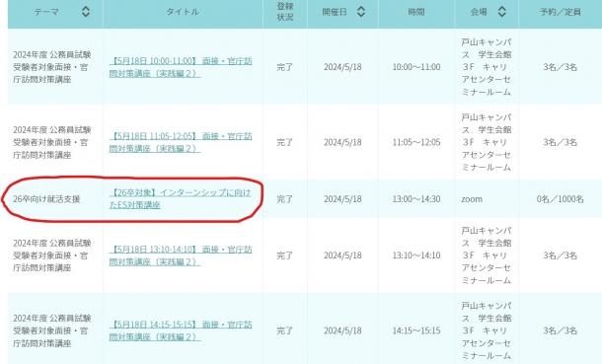Select the 26卒向け就活支援 theme cell
Screen dimensions: 602x364
point(46,199)
